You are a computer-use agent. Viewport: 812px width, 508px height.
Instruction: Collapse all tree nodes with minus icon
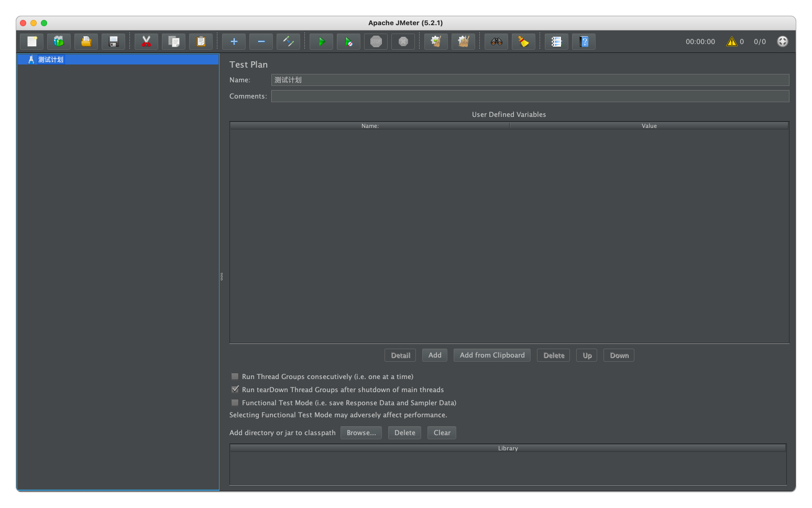click(x=261, y=41)
